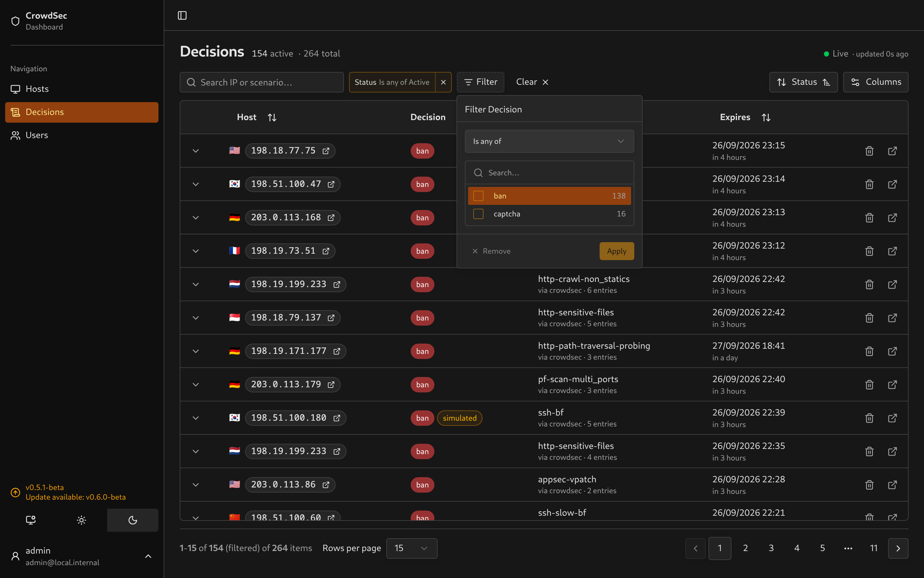Click the Search IP or scenario field
The image size is (924, 578).
click(262, 82)
